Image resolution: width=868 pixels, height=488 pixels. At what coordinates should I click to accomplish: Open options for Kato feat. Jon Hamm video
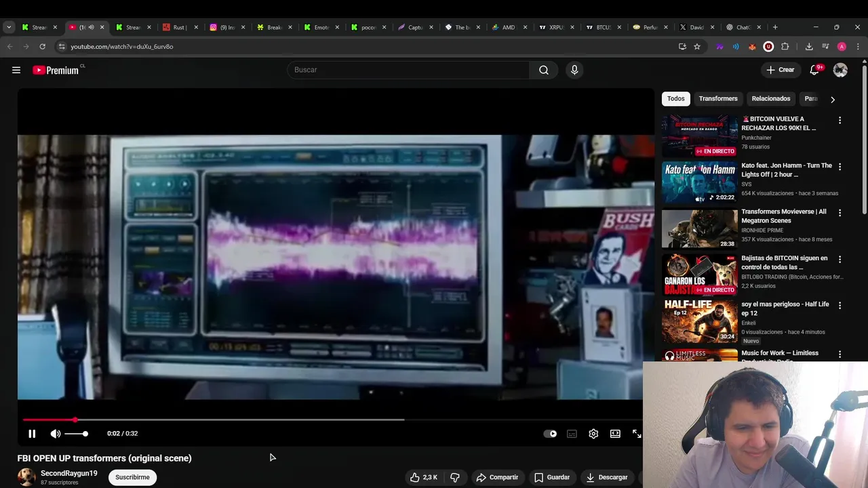point(840,167)
